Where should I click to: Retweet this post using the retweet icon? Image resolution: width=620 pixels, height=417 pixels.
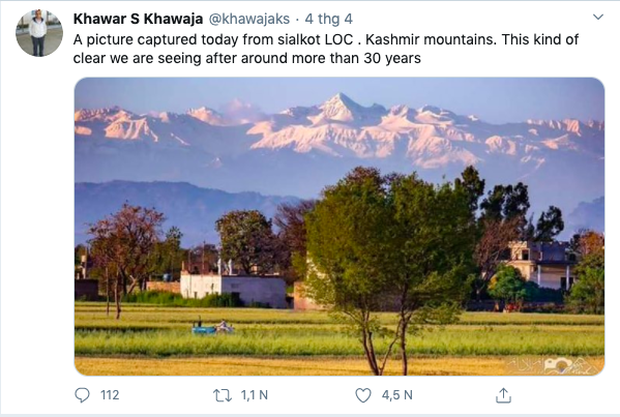223,395
